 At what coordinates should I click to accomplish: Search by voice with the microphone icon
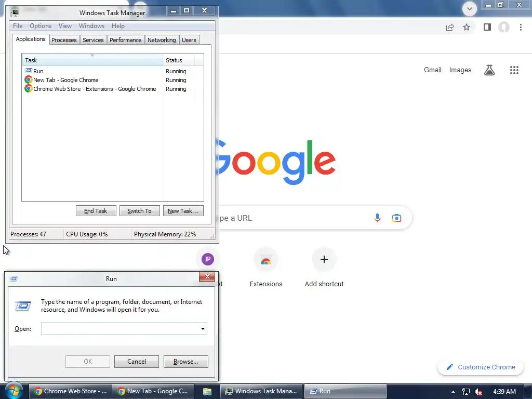tap(377, 218)
